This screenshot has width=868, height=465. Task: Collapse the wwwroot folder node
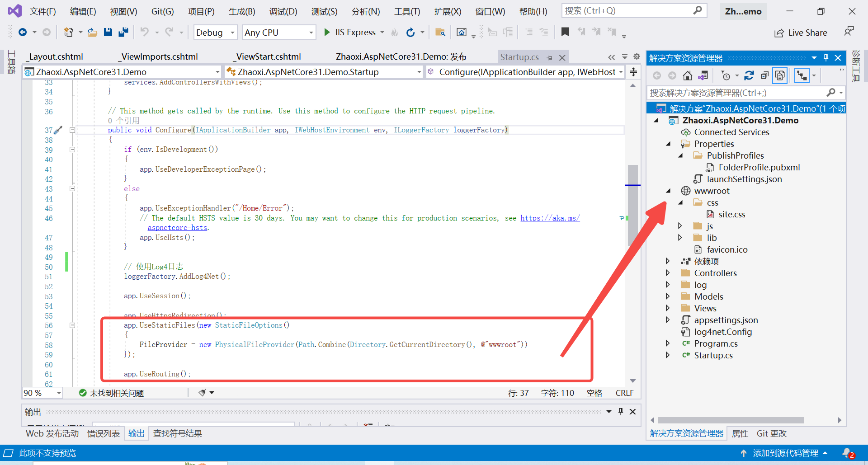(668, 191)
